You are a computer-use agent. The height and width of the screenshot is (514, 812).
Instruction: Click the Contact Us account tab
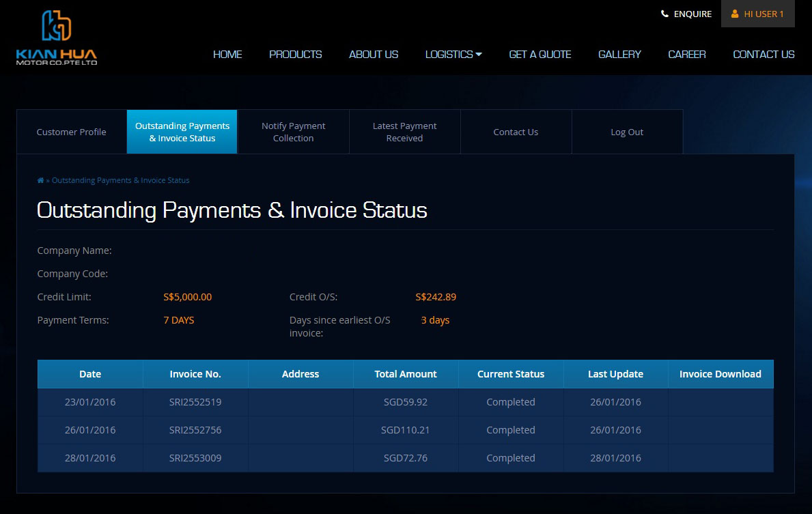516,132
